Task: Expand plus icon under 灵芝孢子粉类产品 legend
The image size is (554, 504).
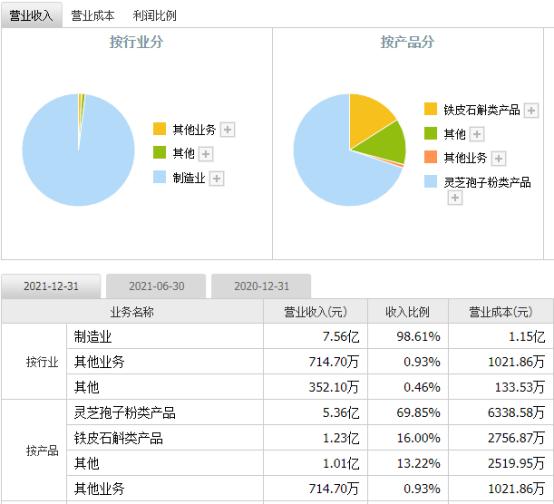Action: (x=455, y=198)
